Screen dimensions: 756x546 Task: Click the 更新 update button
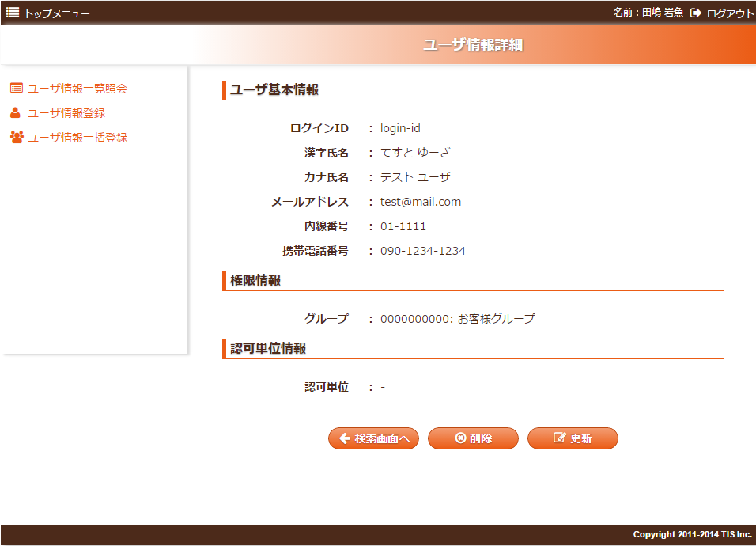(x=573, y=438)
